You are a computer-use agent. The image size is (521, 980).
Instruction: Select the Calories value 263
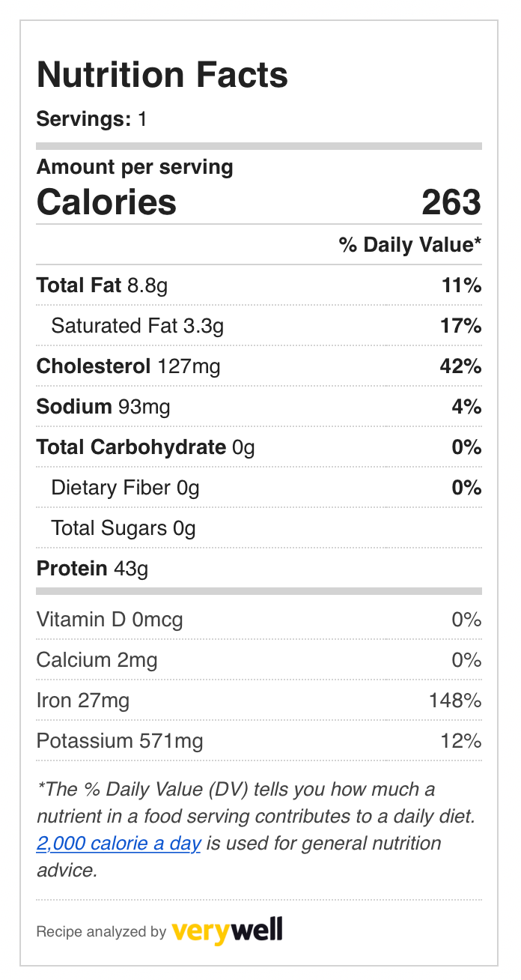(451, 202)
